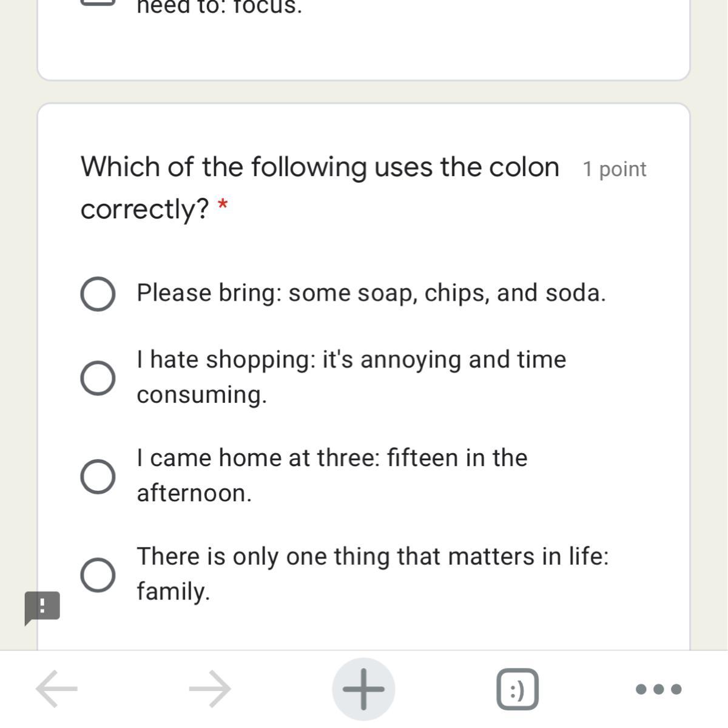Open the tab switcher smiley icon
The height and width of the screenshot is (728, 728).
tap(517, 689)
